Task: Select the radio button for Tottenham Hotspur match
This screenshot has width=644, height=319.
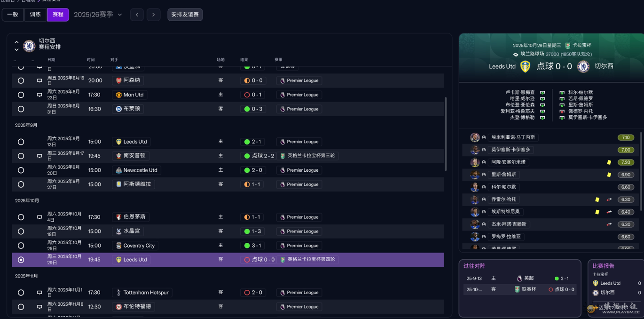Action: coord(21,293)
